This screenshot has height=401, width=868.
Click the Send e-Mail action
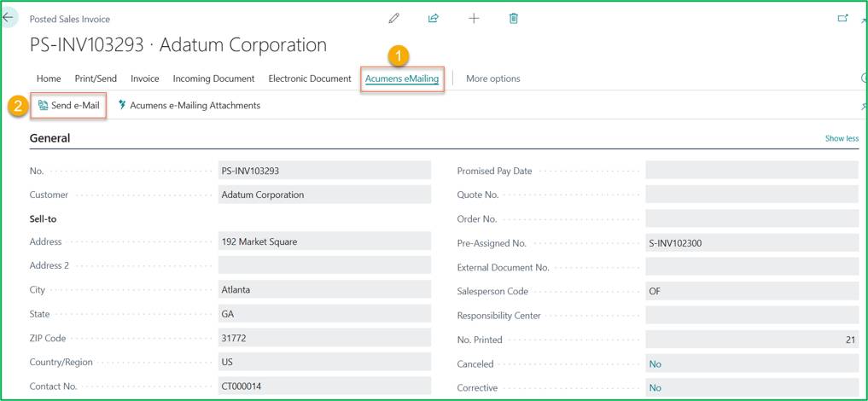coord(68,105)
